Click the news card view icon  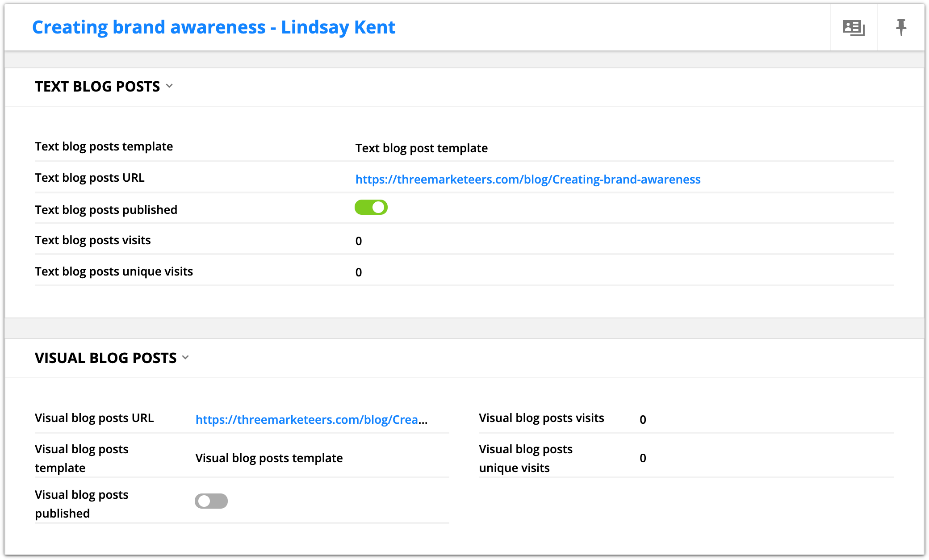(854, 28)
